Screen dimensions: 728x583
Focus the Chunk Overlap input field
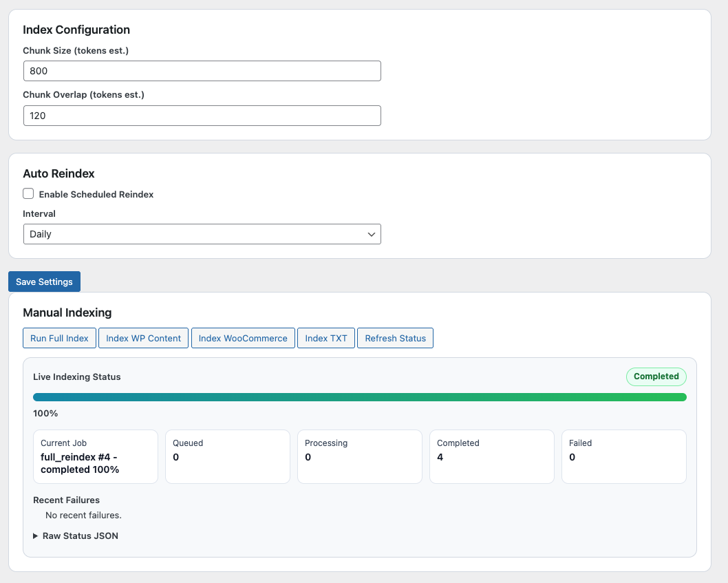click(x=202, y=116)
